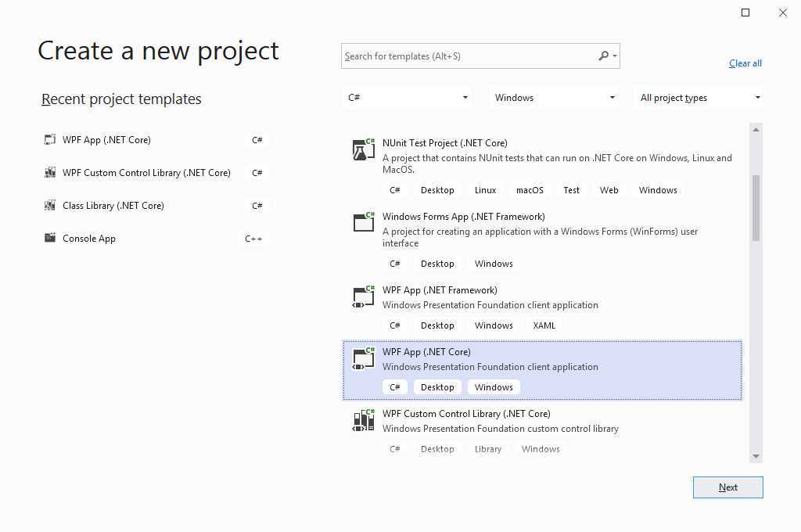Select the WPF App (.NET Core) template title
This screenshot has width=801, height=532.
pyautogui.click(x=426, y=352)
